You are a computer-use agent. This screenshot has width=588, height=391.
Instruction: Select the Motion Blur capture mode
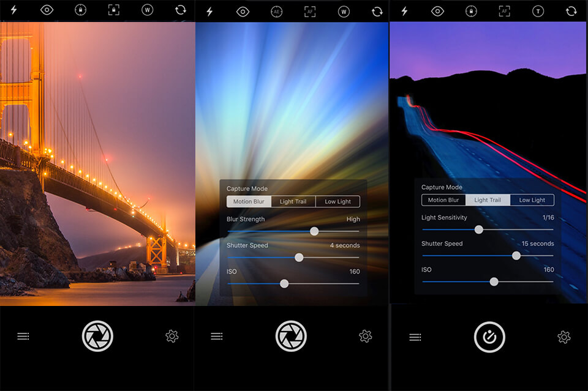point(248,201)
